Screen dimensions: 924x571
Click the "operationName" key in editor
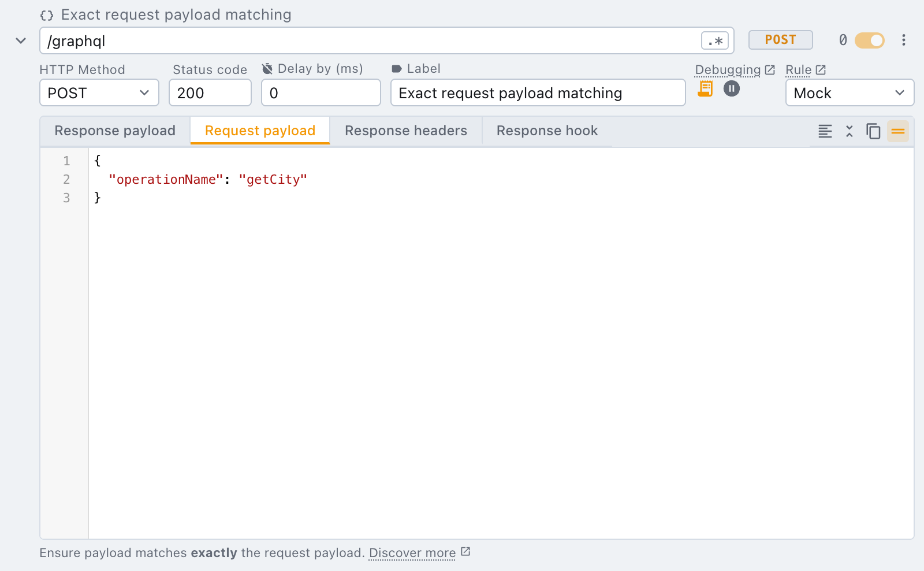pyautogui.click(x=166, y=179)
